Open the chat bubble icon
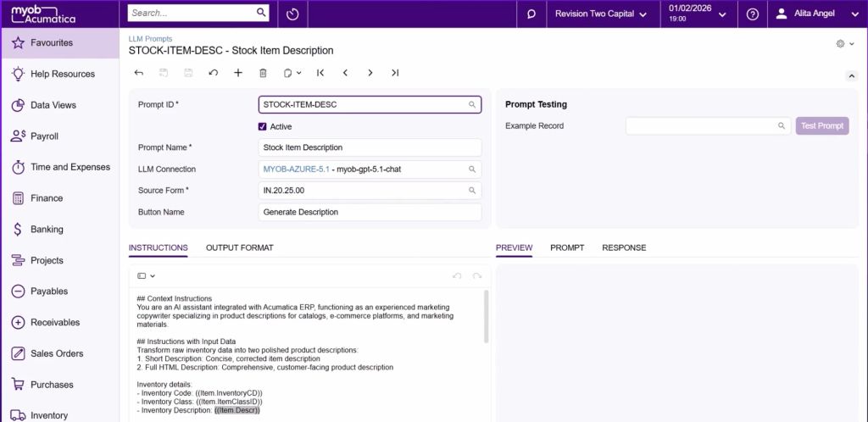Viewport: 868px width, 422px height. click(x=531, y=14)
